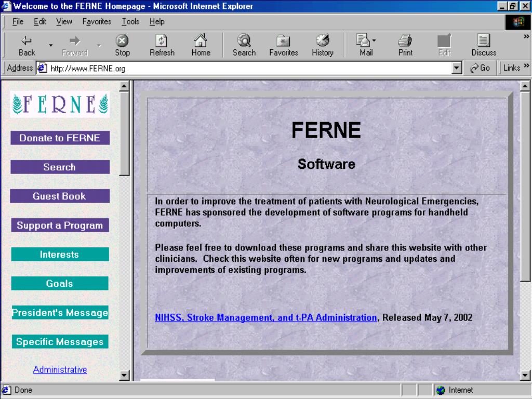Screen dimensions: 532x399
Task: Click the FERNE logo image
Action: [x=60, y=104]
